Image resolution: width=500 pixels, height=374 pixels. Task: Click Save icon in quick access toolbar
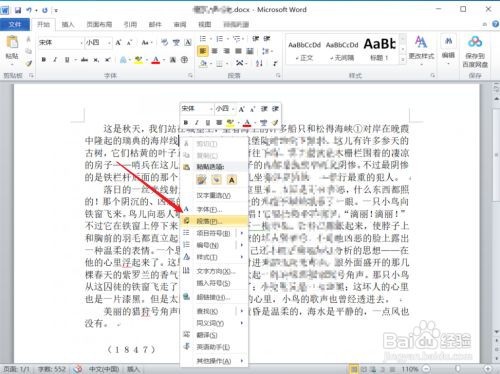coord(18,10)
